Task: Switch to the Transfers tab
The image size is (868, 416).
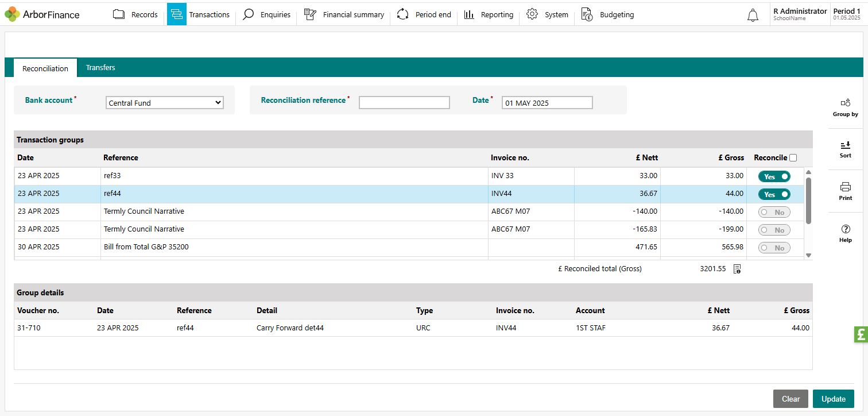Action: coord(100,68)
